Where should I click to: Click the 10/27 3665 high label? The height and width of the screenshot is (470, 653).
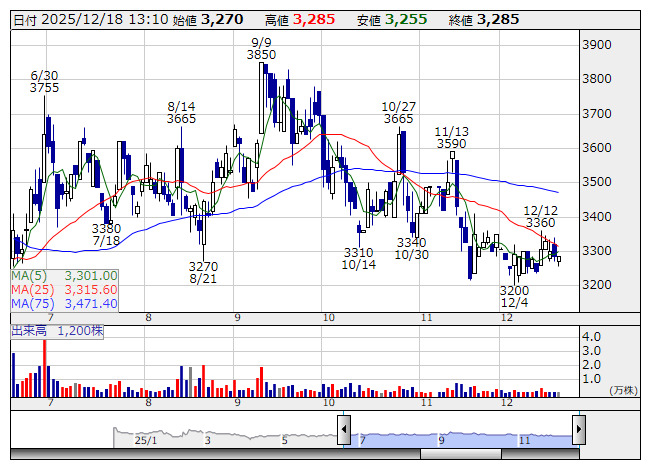(399, 112)
